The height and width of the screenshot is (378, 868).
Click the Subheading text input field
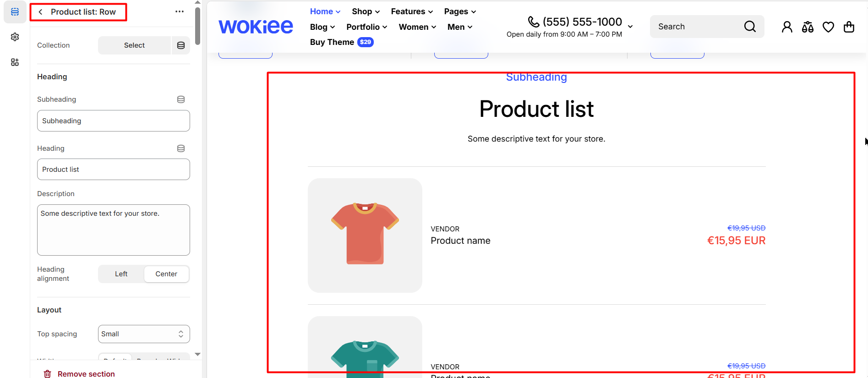(114, 121)
